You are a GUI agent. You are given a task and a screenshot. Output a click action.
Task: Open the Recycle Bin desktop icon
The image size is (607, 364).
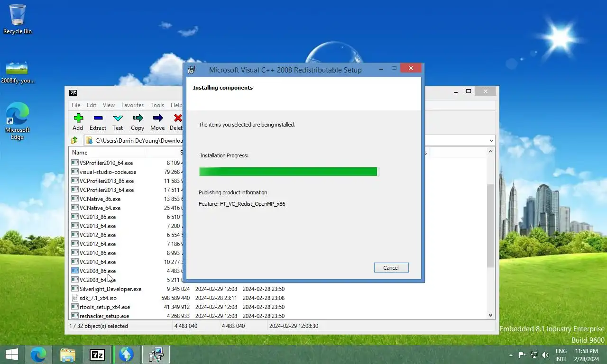coord(18,19)
